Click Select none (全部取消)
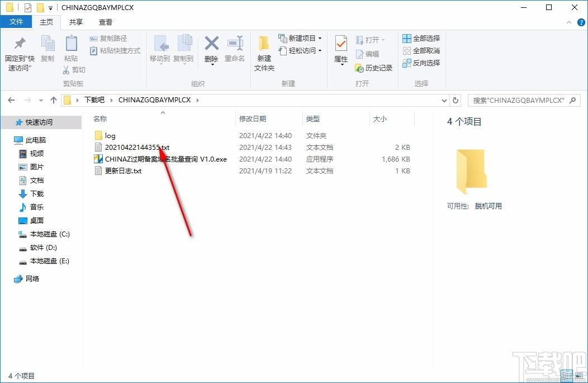This screenshot has height=383, width=588. [x=421, y=51]
